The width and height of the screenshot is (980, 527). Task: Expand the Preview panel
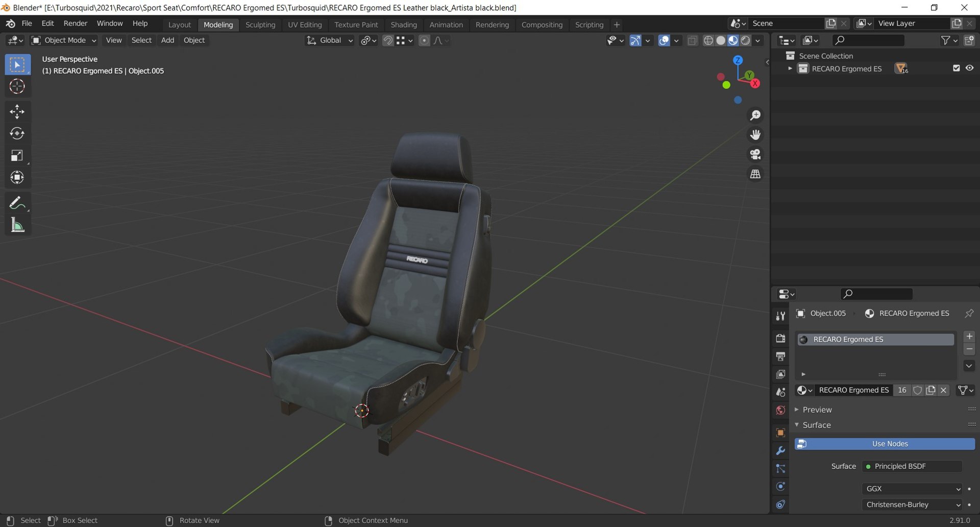tap(797, 410)
